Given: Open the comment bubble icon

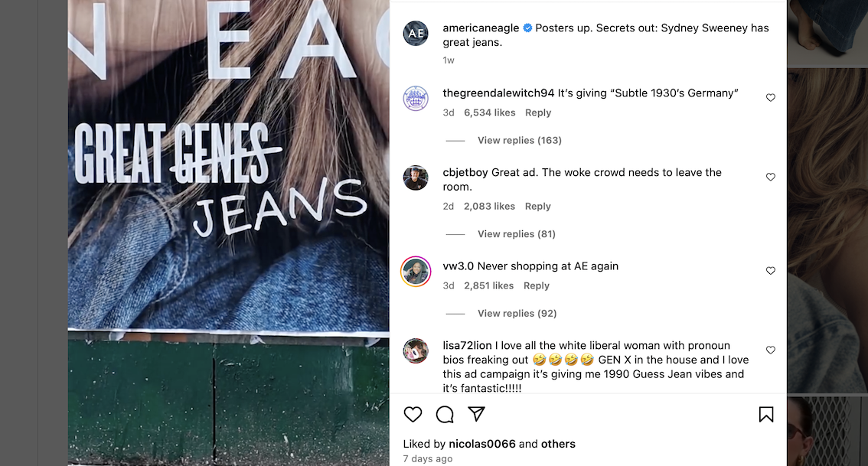Looking at the screenshot, I should 445,415.
